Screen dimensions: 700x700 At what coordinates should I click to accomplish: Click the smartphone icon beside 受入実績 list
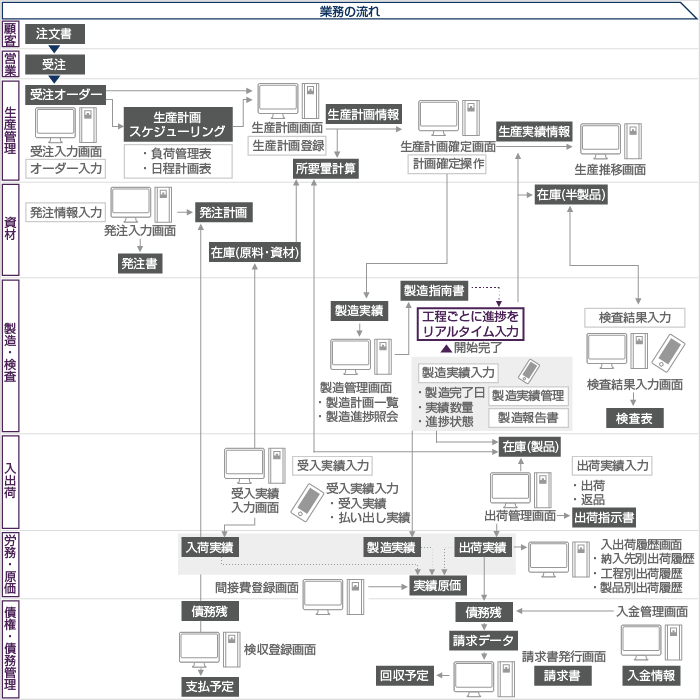pos(307,503)
